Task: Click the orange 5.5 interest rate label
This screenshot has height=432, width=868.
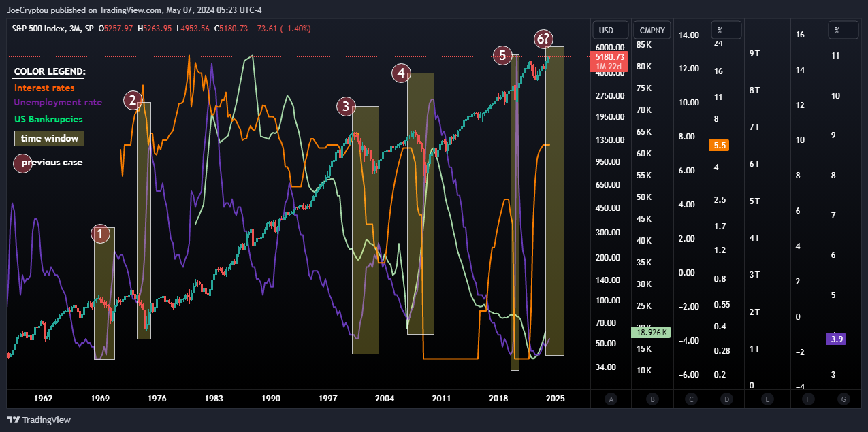Action: [x=720, y=145]
